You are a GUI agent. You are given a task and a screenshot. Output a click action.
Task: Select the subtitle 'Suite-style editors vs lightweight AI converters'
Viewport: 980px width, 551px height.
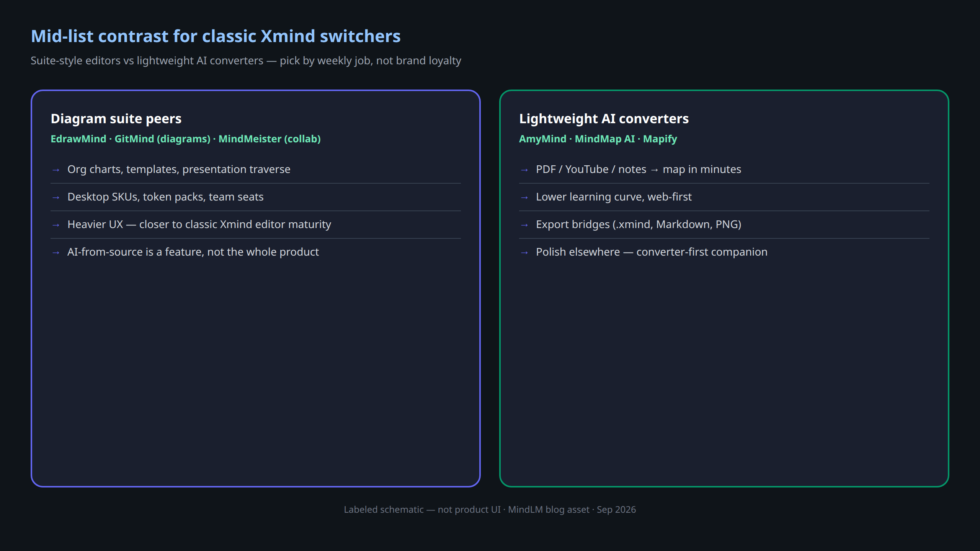click(x=147, y=60)
